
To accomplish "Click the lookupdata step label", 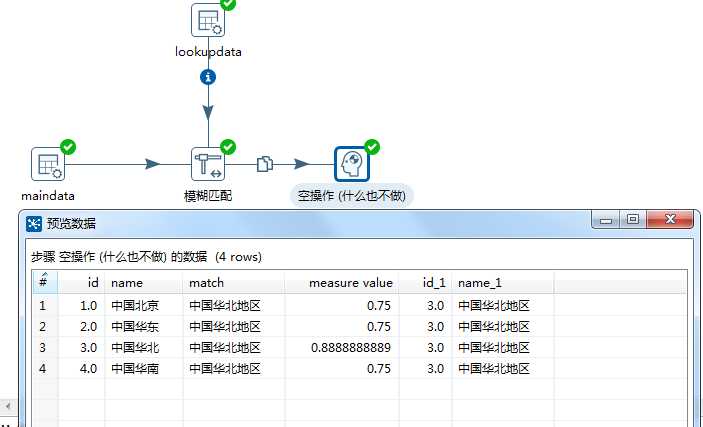I will click(208, 52).
